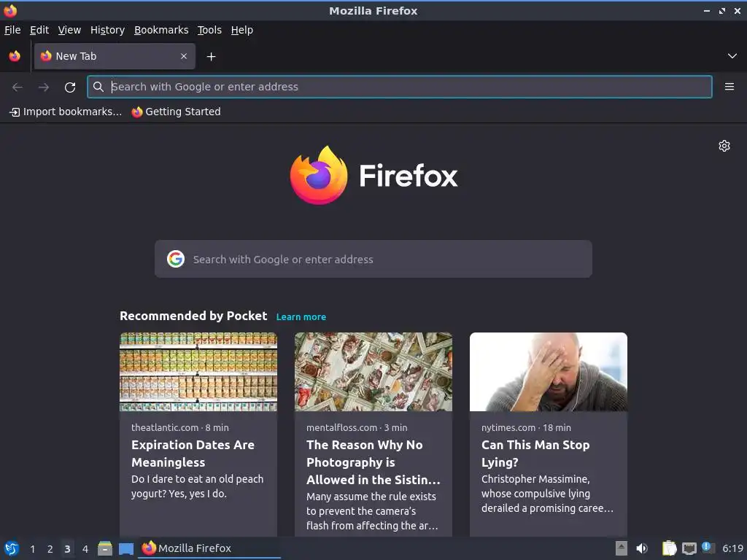Screen dimensions: 747x560
Task: Open the update notifier tray icon
Action: coord(708,548)
